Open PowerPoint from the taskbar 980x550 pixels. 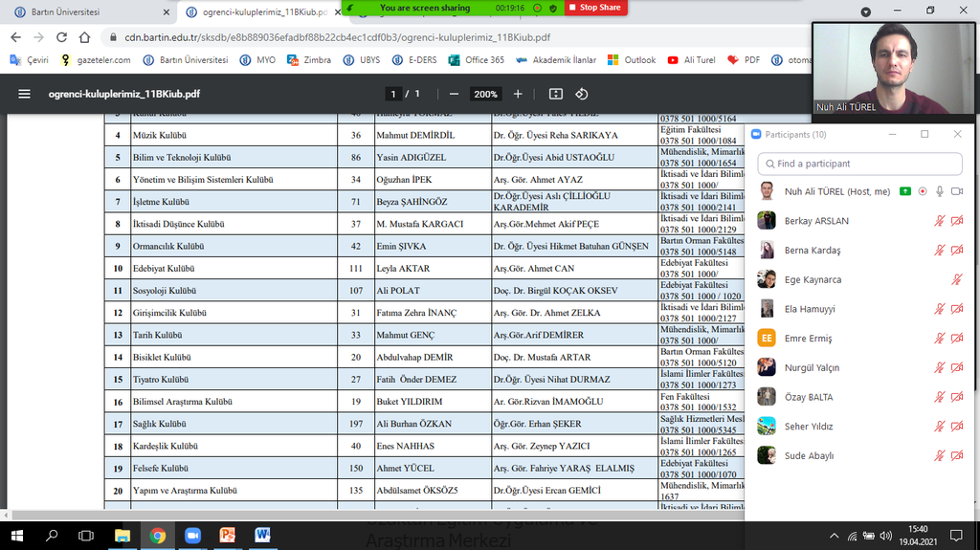tap(227, 536)
